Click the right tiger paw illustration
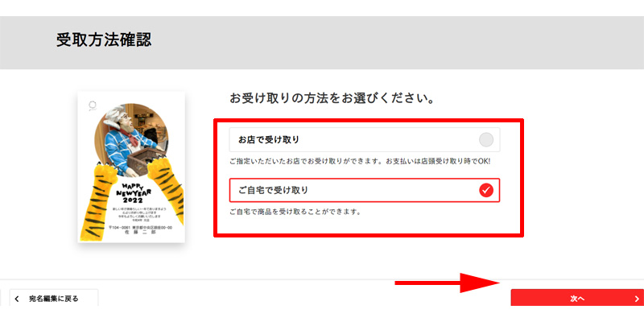The height and width of the screenshot is (322, 644). (166, 185)
